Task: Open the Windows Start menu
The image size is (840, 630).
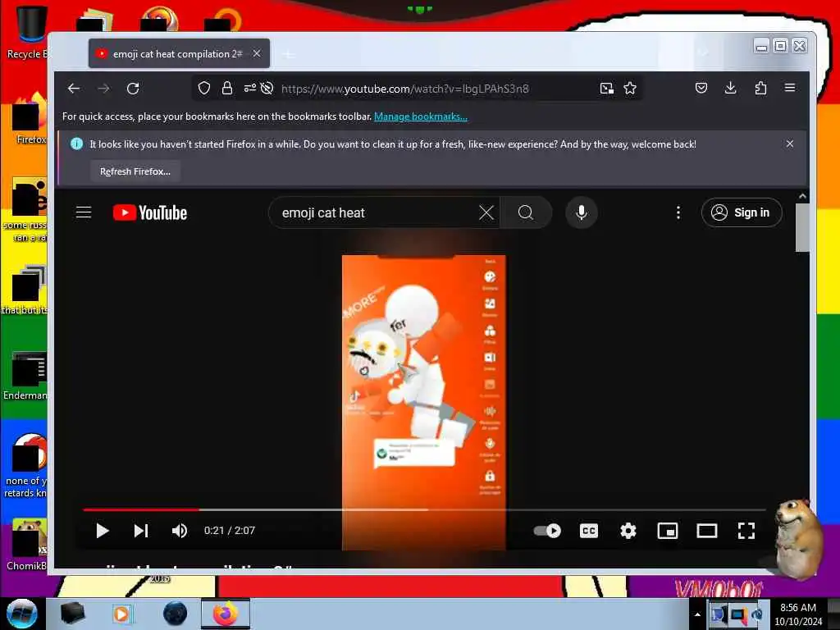Action: (x=21, y=614)
